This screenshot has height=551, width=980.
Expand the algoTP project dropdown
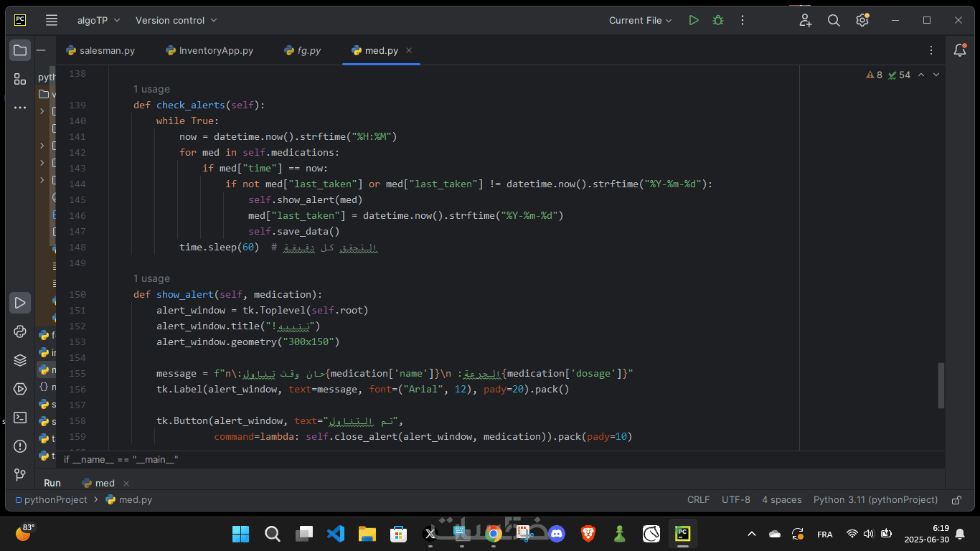coord(99,20)
